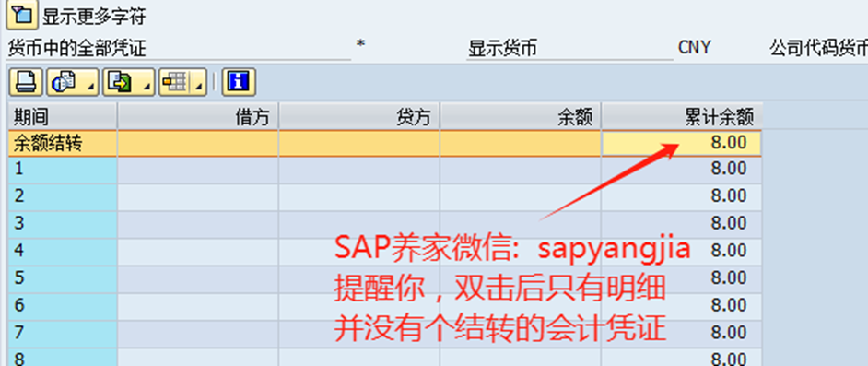The image size is (868, 366).
Task: Click the 贷方 column header
Action: point(358,116)
